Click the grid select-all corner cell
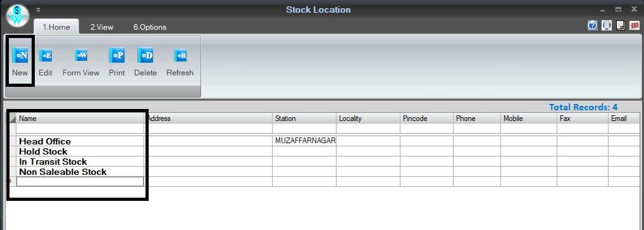Image resolution: width=644 pixels, height=230 pixels. click(12, 118)
